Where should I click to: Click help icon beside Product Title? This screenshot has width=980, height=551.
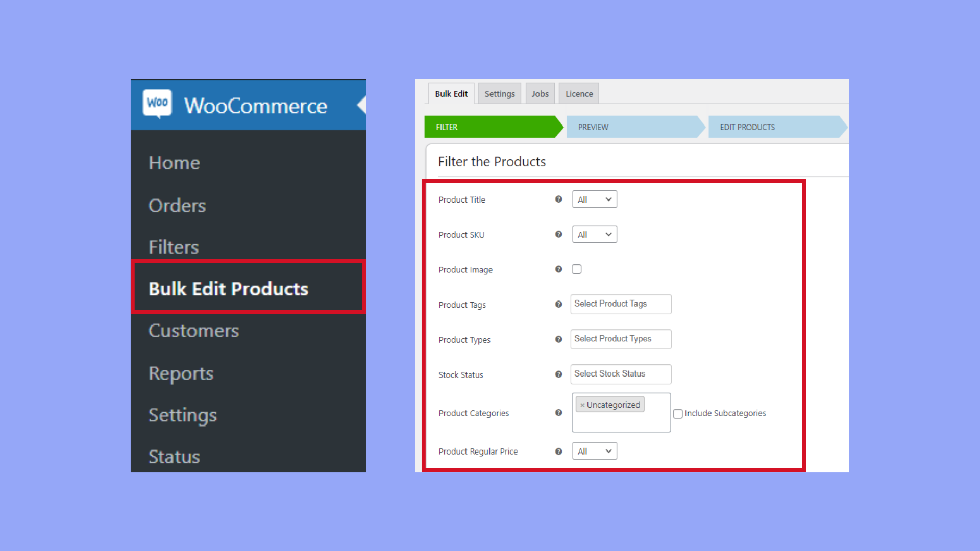pos(558,199)
